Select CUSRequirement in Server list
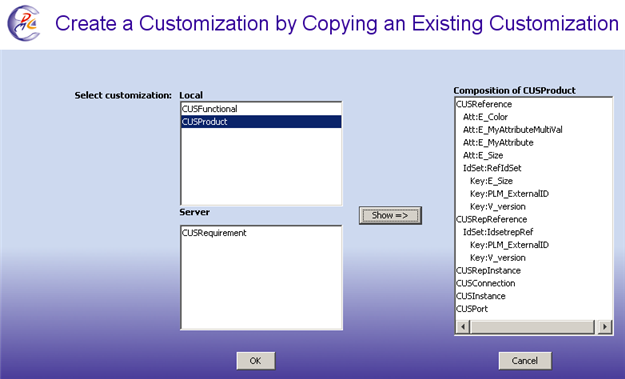Image resolution: width=625 pixels, height=379 pixels. tap(261, 233)
